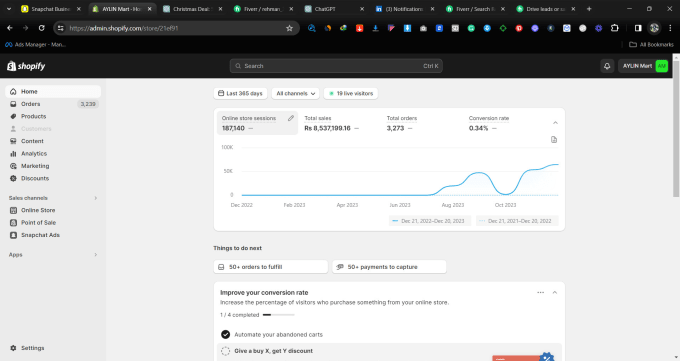View site information icon in the address bar
680x361 pixels.
point(61,28)
